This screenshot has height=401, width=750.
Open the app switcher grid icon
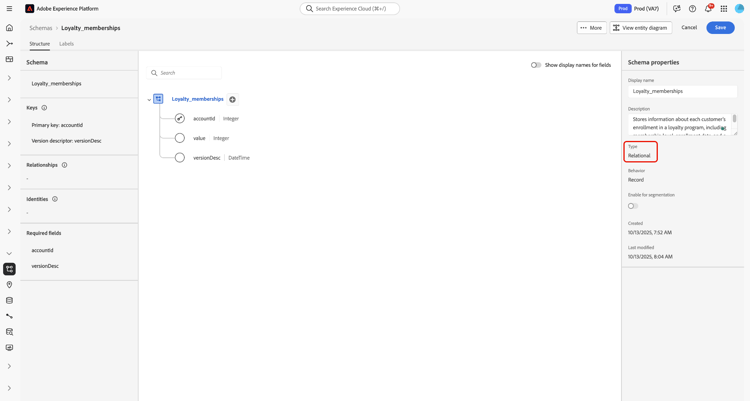(x=724, y=9)
